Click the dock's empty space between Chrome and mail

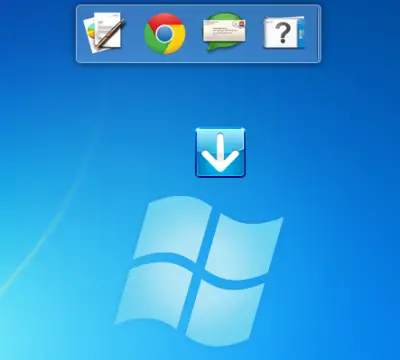coord(194,33)
